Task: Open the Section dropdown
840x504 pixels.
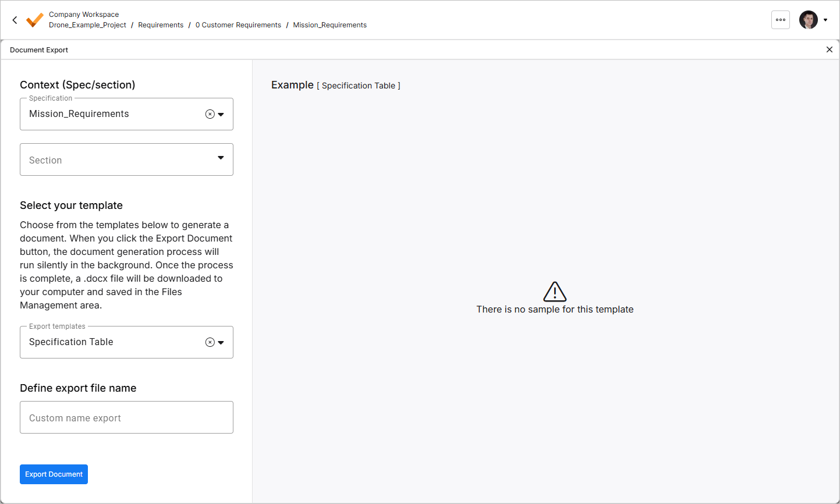Action: coord(126,159)
